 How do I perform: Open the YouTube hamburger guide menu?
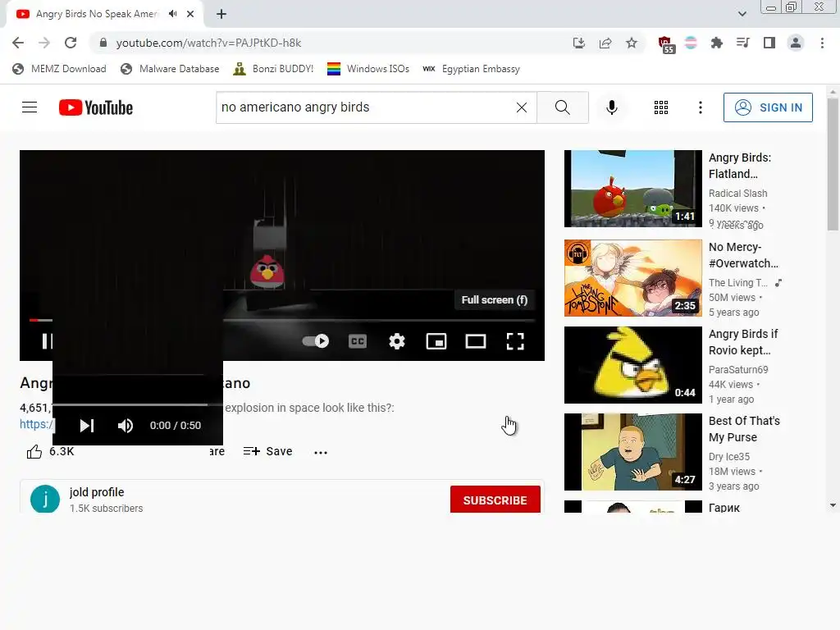pos(30,107)
